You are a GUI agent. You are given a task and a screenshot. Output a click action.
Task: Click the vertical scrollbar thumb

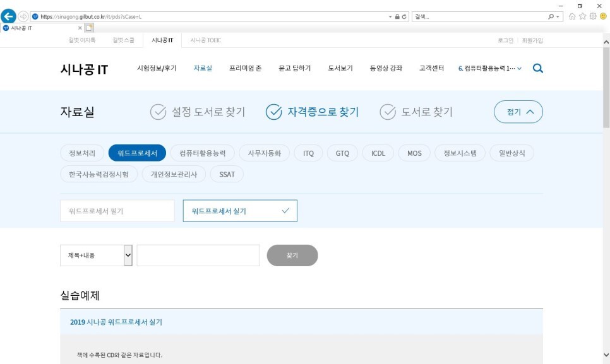pyautogui.click(x=606, y=88)
